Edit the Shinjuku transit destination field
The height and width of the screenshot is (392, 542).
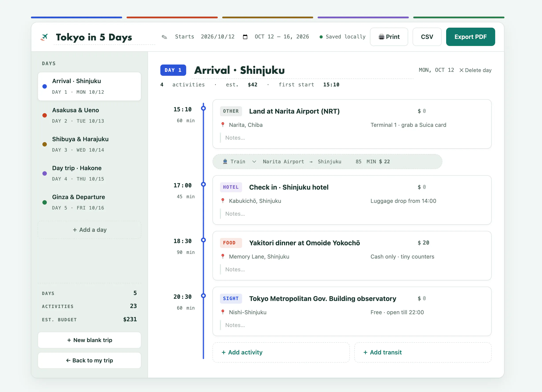point(330,162)
